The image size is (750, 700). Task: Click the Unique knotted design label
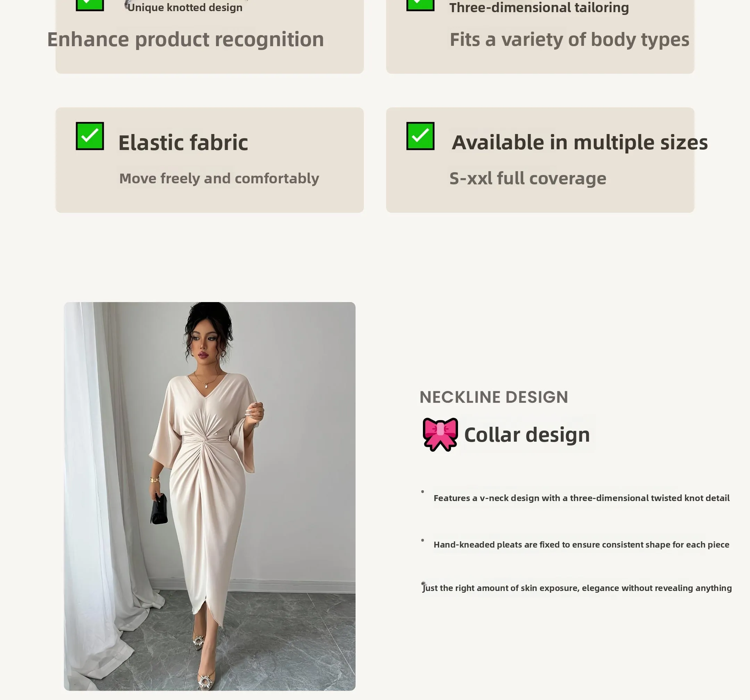185,8
